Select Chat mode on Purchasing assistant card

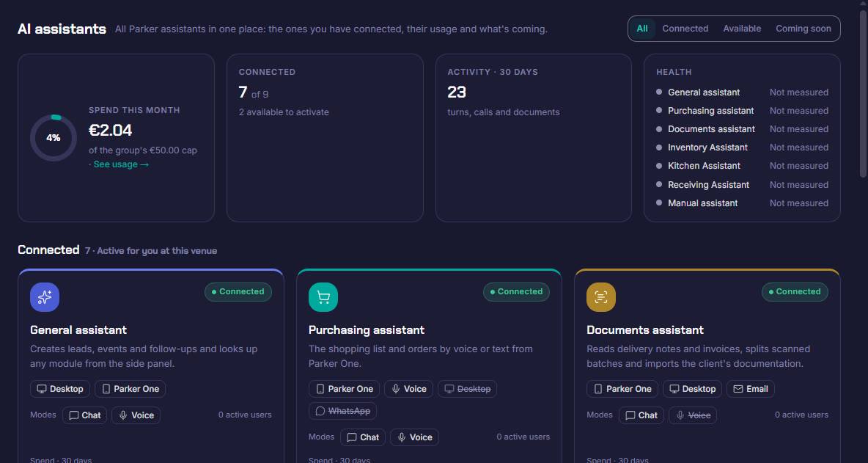[x=363, y=437]
